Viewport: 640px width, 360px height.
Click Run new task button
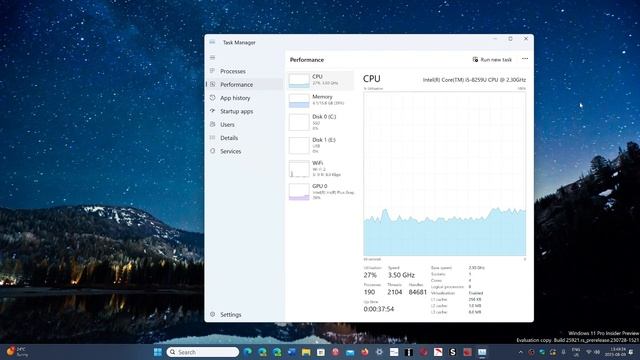[492, 60]
